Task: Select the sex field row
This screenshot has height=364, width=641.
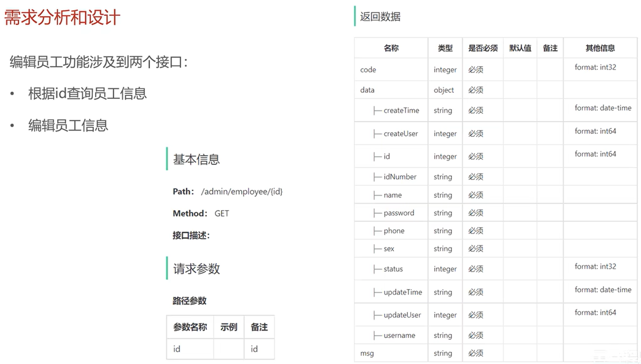Action: 496,249
